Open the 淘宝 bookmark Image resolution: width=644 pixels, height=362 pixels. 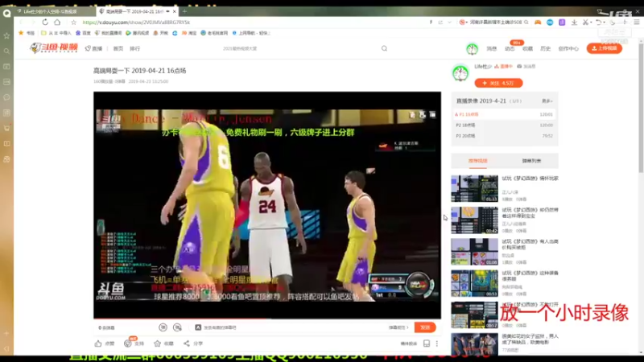[x=189, y=33]
